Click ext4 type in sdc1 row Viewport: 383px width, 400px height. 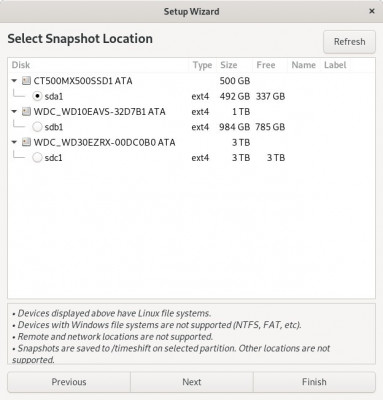click(200, 158)
